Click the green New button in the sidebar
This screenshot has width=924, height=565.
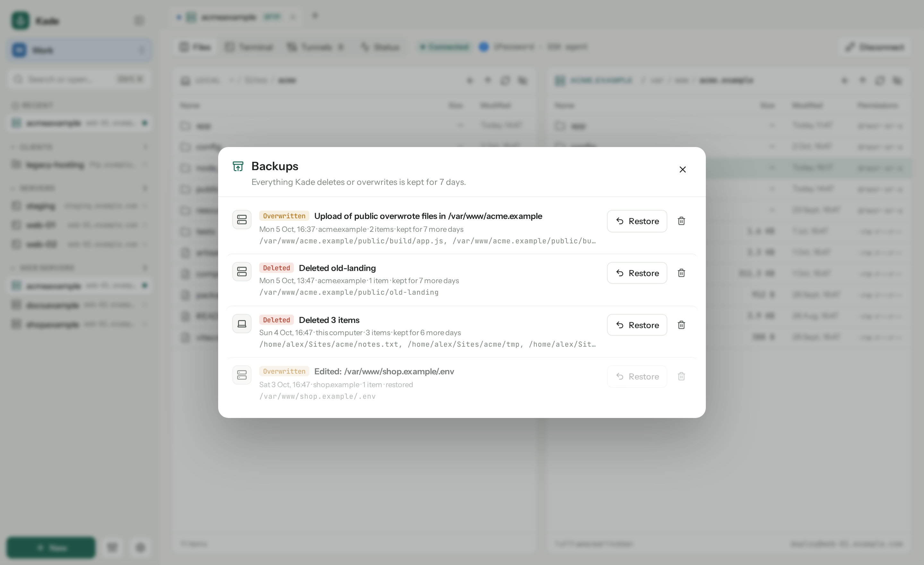click(x=51, y=547)
